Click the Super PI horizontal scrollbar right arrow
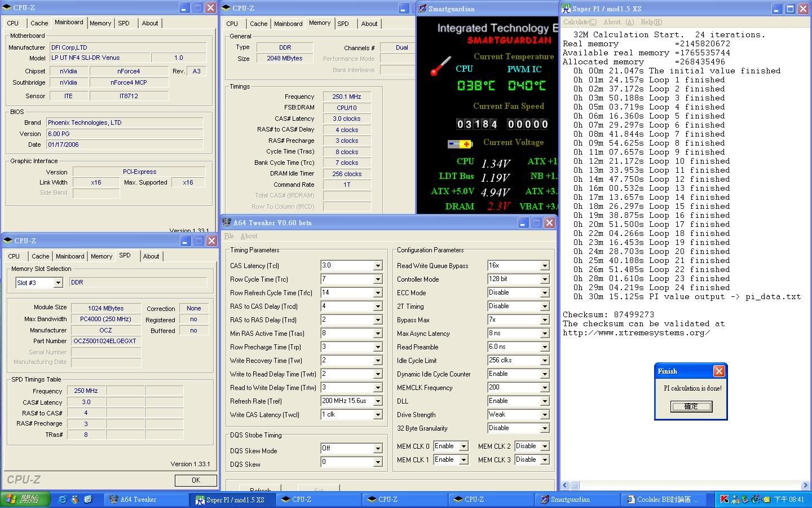Viewport: 812px width, 508px height. click(805, 485)
